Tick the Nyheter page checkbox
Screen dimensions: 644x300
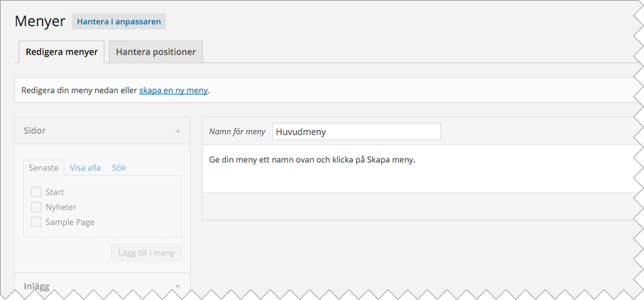click(x=36, y=207)
